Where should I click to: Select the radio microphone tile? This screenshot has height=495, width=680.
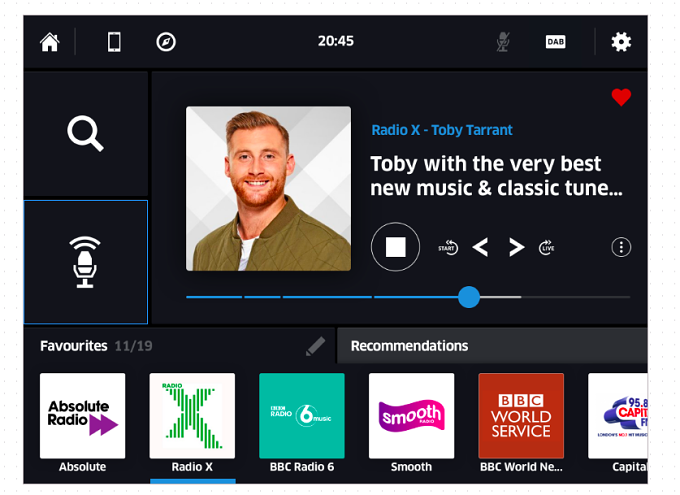(x=85, y=262)
